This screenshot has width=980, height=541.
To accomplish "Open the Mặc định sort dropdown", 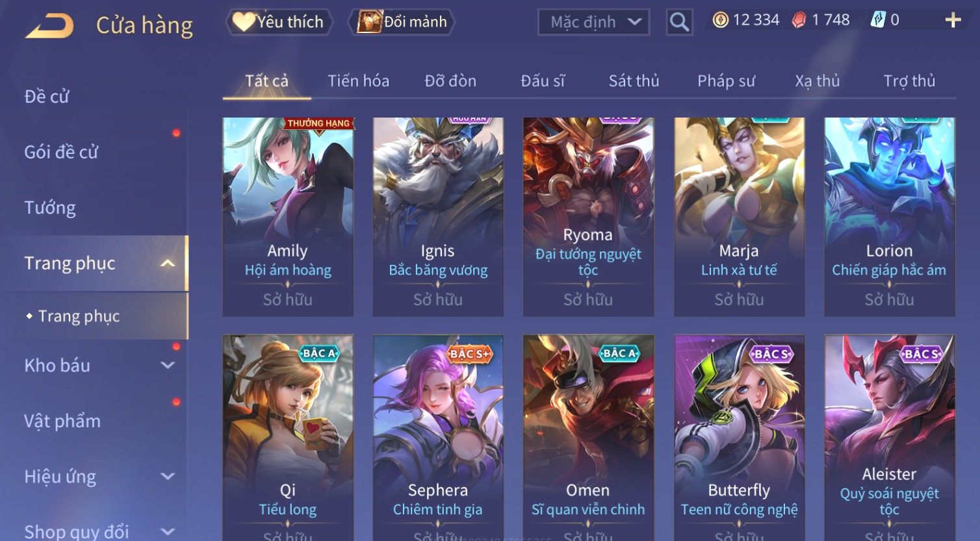I will (x=593, y=22).
